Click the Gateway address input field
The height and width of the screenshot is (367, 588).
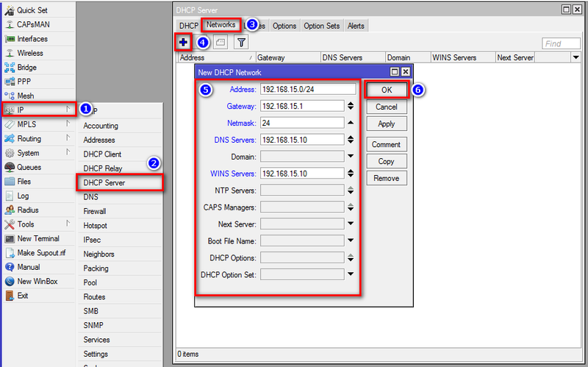[301, 106]
